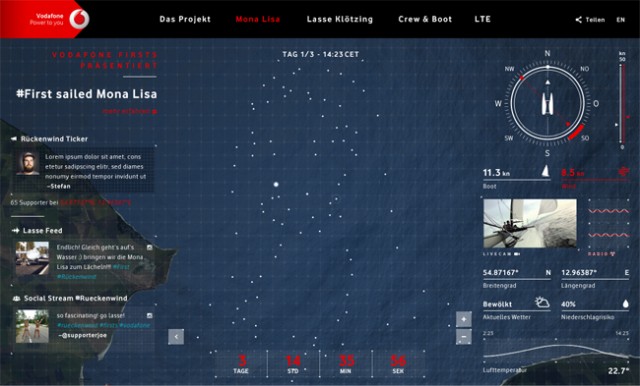This screenshot has width=640, height=386.
Task: Click the raindrop precipitation icon
Action: tap(625, 304)
